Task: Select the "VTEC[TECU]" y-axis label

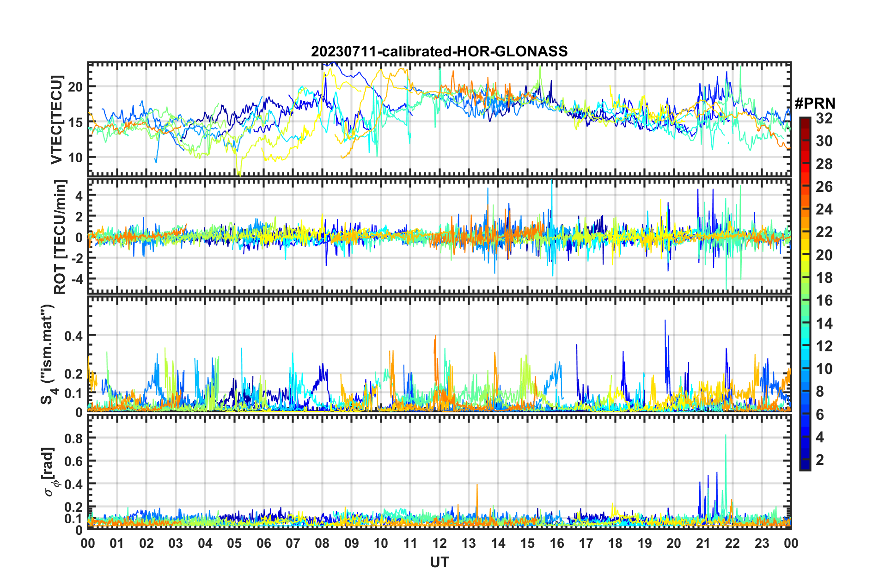Action: 56,120
